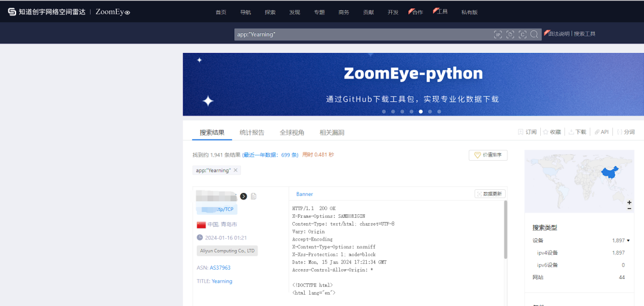Click the API link icon
The width and height of the screenshot is (644, 306).
click(596, 132)
